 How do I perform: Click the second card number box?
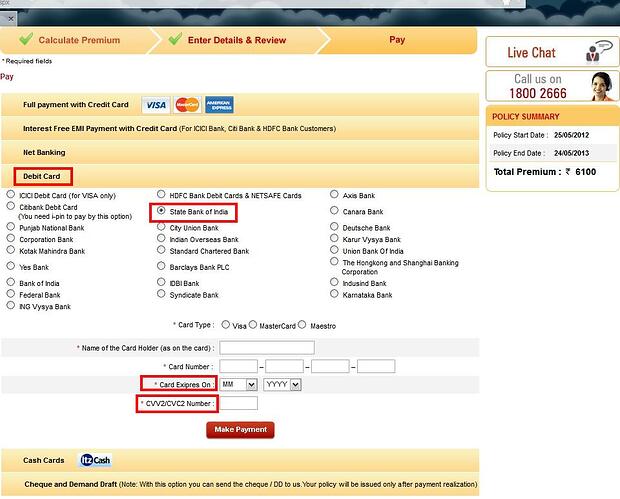[284, 366]
